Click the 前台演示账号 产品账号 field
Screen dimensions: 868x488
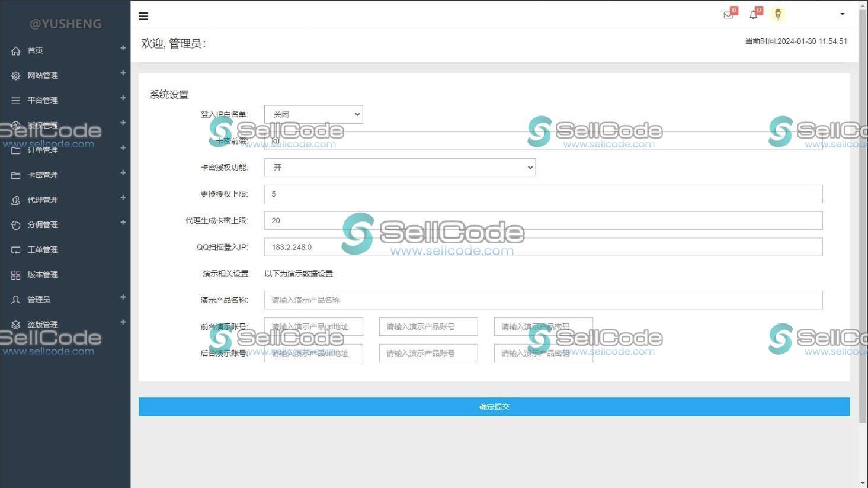[428, 326]
